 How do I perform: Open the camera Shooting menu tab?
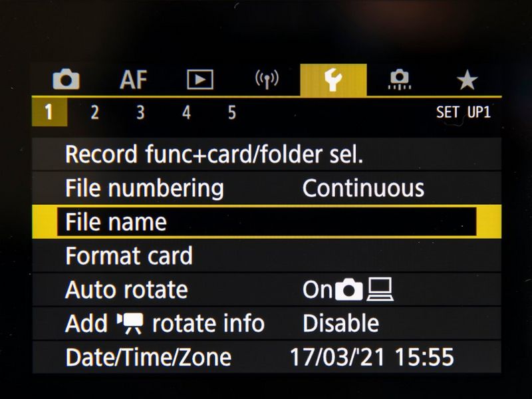[66, 79]
